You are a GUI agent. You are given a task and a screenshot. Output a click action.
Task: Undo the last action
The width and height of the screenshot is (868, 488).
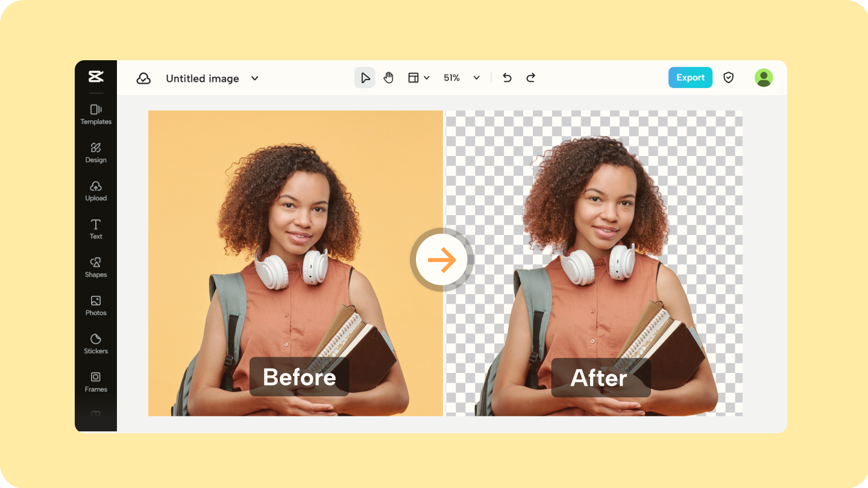tap(507, 78)
